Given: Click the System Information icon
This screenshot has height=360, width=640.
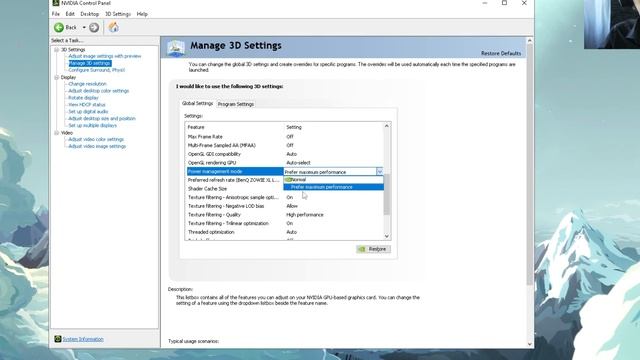Looking at the screenshot, I should pos(58,339).
